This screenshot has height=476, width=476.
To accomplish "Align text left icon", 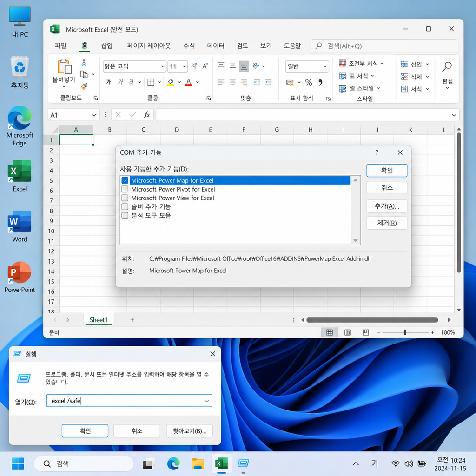I will pyautogui.click(x=221, y=82).
